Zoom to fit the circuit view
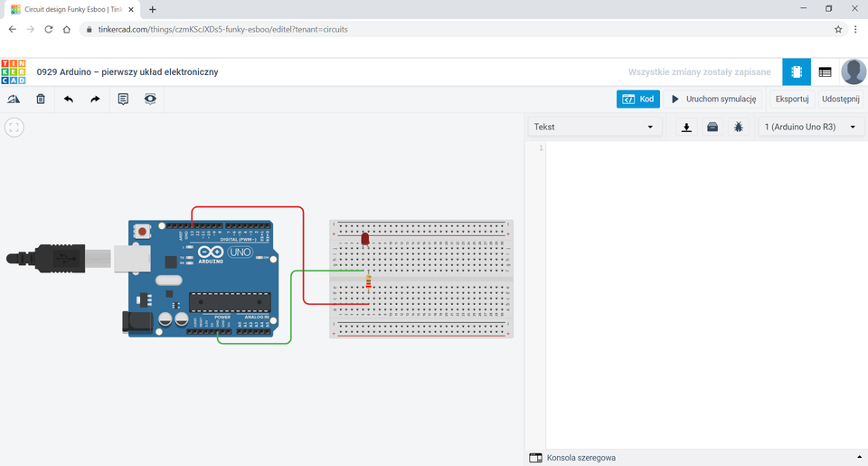This screenshot has height=466, width=868. point(14,128)
